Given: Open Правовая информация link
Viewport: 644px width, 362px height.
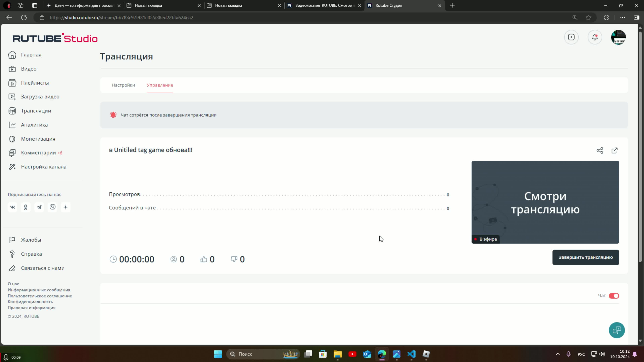Looking at the screenshot, I should (32, 308).
